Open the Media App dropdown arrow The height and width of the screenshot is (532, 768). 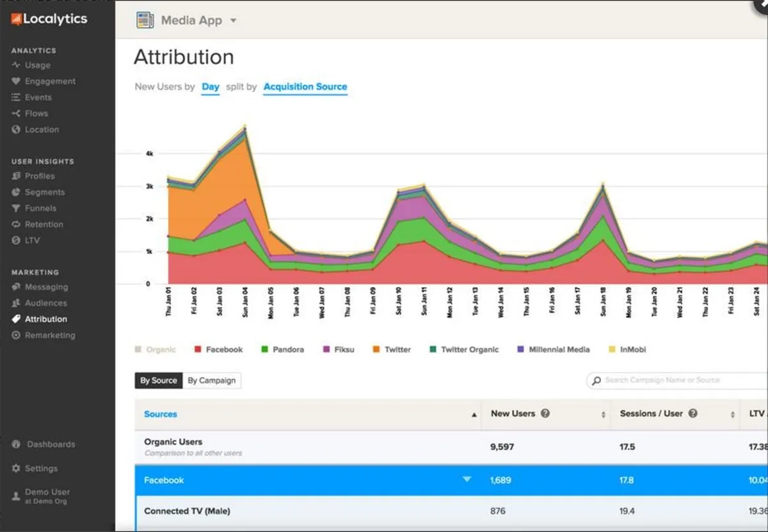233,20
